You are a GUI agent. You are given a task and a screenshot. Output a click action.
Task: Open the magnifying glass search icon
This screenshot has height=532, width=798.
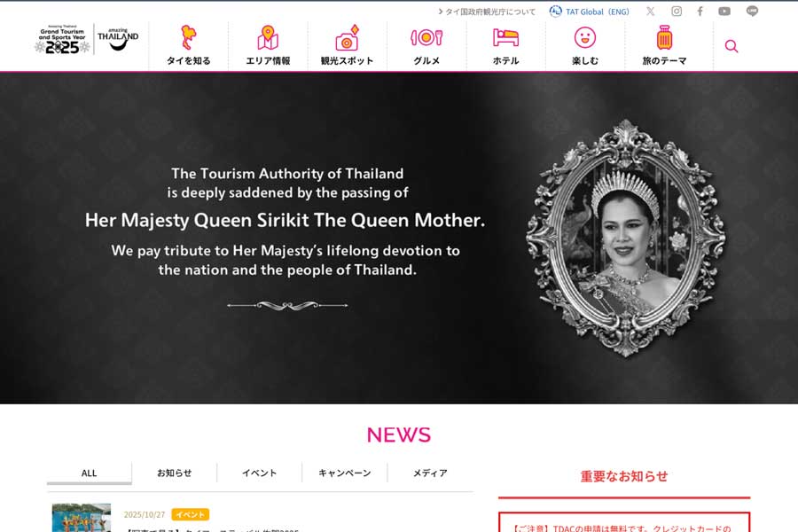pos(731,46)
